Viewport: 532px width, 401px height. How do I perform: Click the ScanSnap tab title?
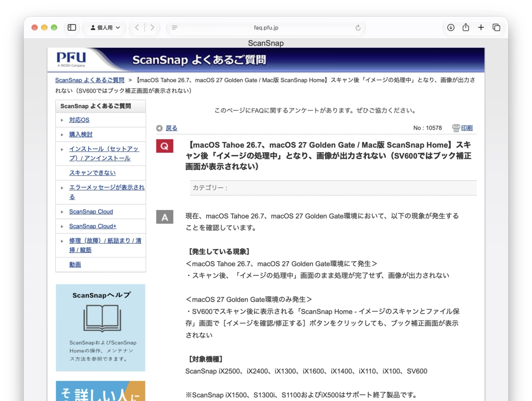coord(266,43)
